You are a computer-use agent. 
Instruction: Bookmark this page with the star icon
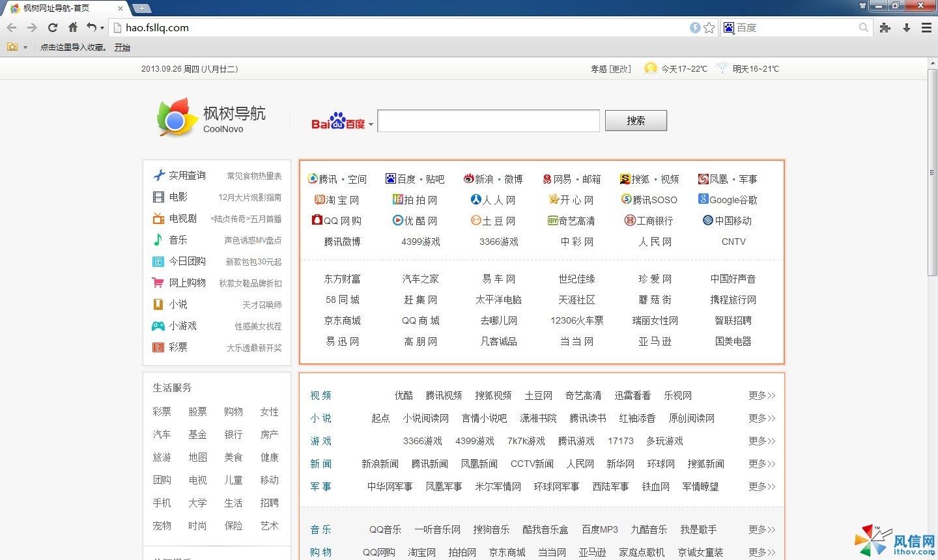[709, 27]
